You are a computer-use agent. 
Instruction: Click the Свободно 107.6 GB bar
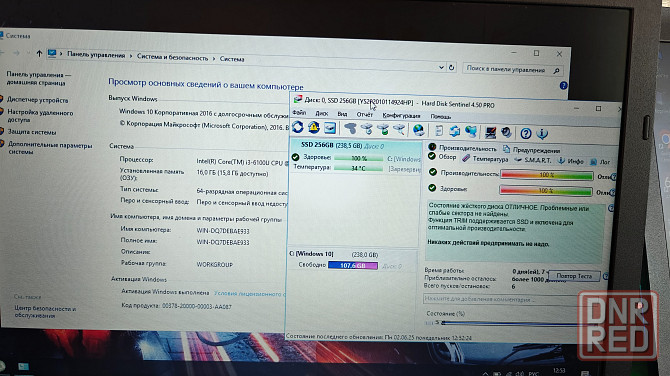coord(353,265)
